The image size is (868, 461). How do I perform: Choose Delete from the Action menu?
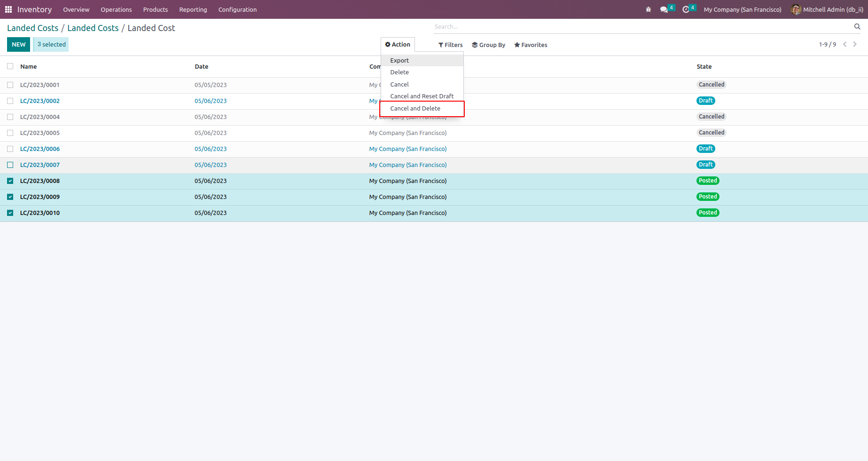tap(422, 72)
